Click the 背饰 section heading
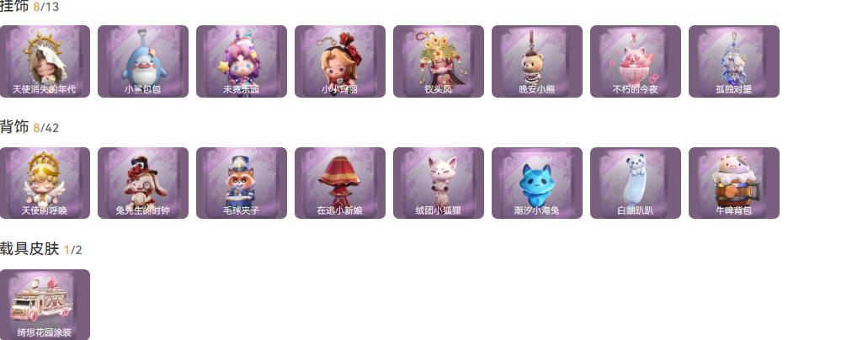The height and width of the screenshot is (340, 868). (14, 127)
